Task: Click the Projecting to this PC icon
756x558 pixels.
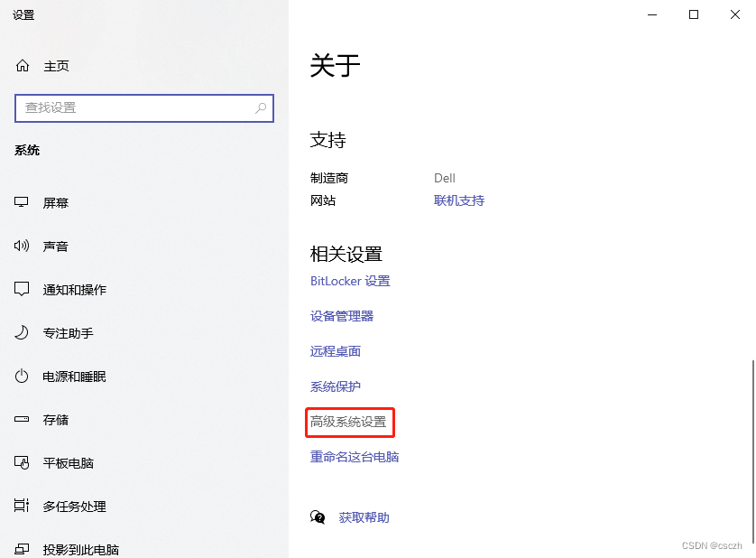Action: [x=22, y=549]
